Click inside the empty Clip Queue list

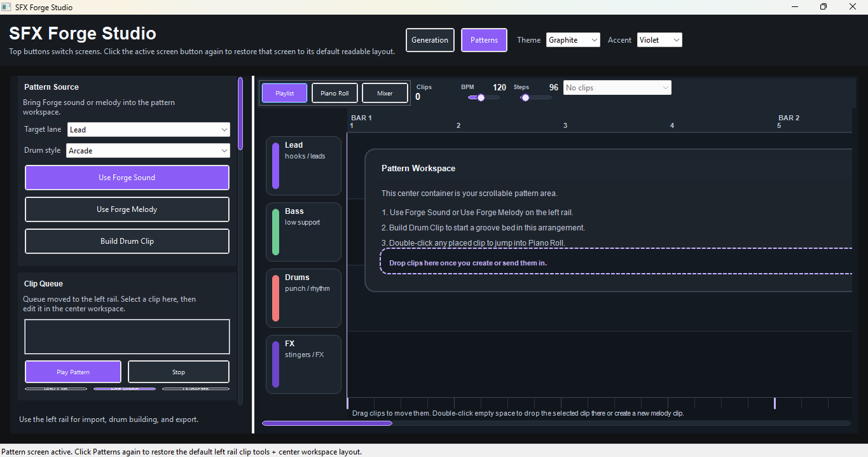click(127, 337)
